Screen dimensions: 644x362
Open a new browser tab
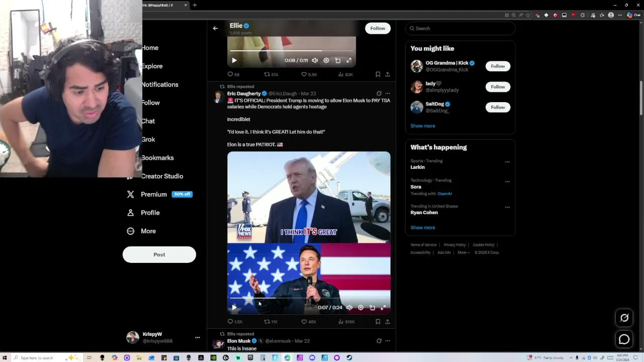tap(195, 5)
